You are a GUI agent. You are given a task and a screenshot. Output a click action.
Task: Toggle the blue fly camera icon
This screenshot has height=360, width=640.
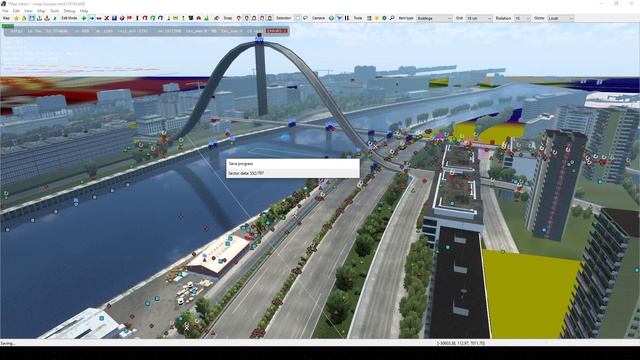point(339,18)
